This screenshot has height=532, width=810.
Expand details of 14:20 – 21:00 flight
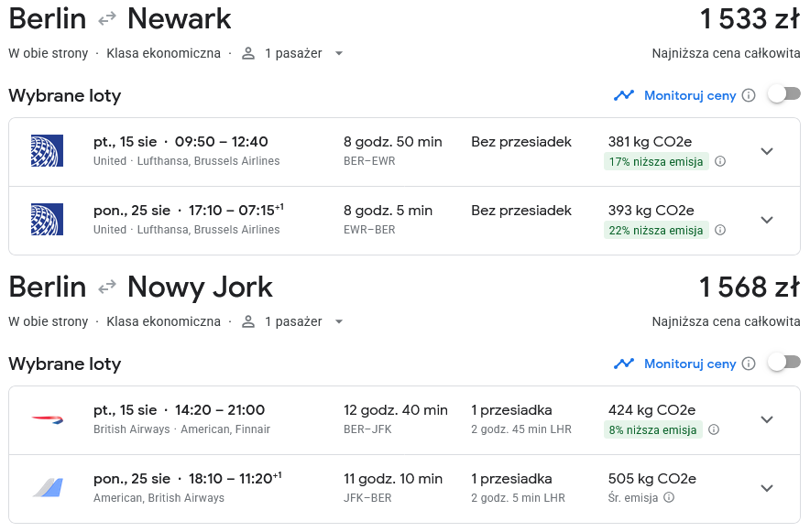coord(767,419)
